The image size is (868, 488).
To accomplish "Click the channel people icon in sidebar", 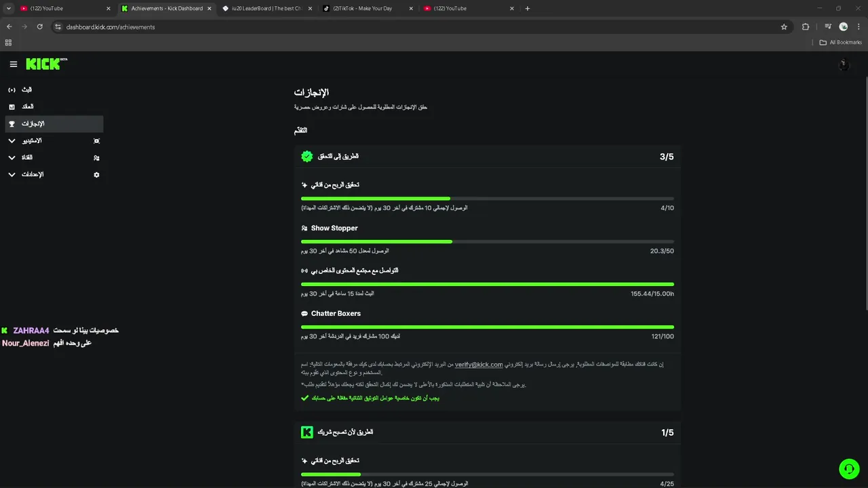I will 96,157.
